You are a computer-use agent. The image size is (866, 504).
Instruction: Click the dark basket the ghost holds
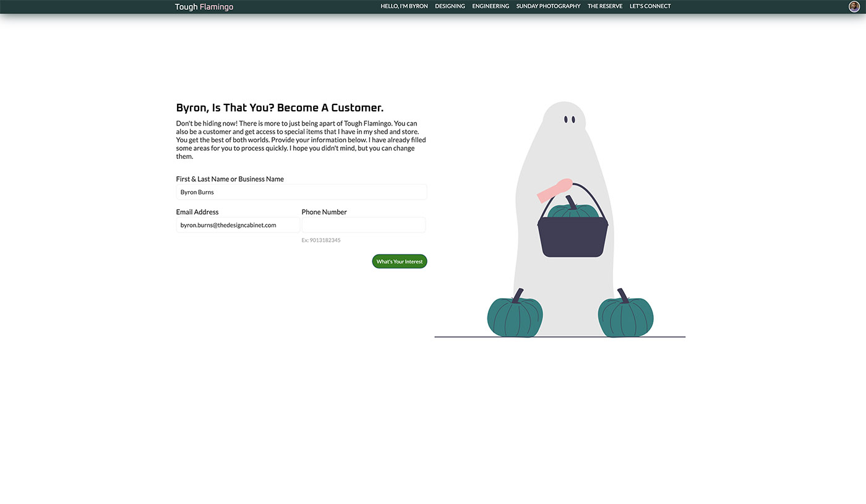573,238
